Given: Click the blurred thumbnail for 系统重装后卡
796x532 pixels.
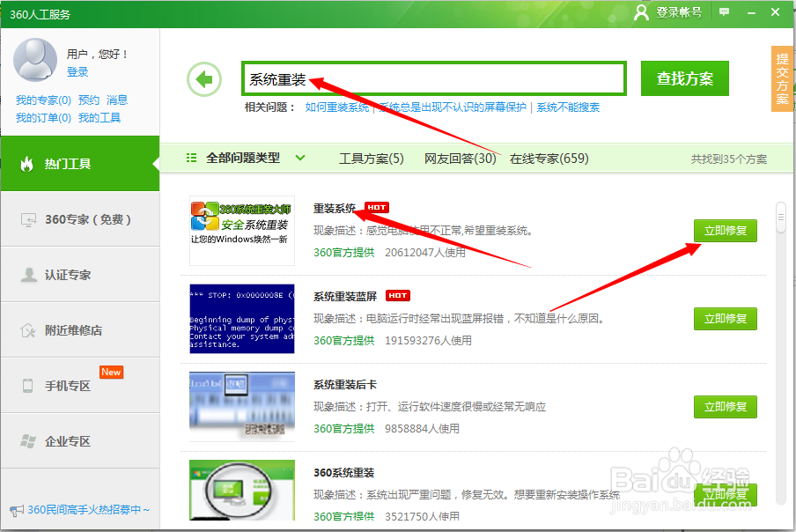Looking at the screenshot, I should click(x=242, y=406).
